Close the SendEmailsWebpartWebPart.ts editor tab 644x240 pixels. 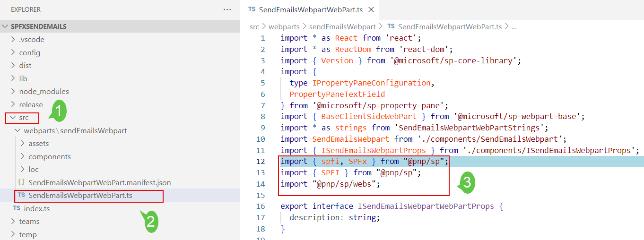point(371,9)
